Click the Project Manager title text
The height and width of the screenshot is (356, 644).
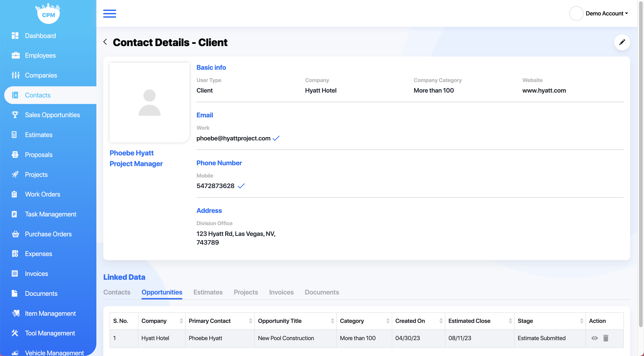click(136, 164)
